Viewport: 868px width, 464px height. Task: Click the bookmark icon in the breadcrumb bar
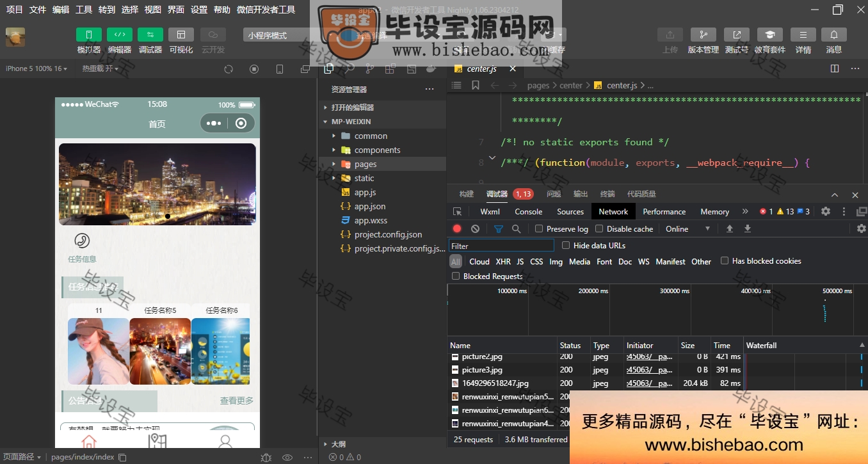475,85
